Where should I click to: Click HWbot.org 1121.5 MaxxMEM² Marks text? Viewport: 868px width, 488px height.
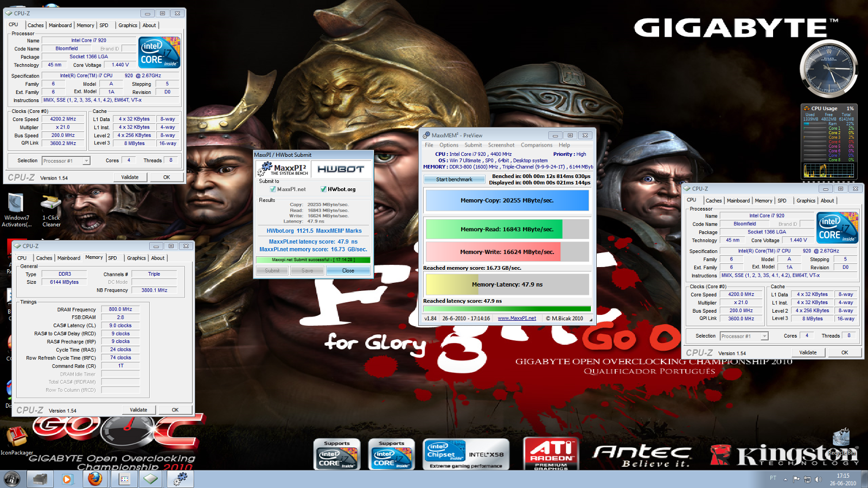pyautogui.click(x=314, y=231)
